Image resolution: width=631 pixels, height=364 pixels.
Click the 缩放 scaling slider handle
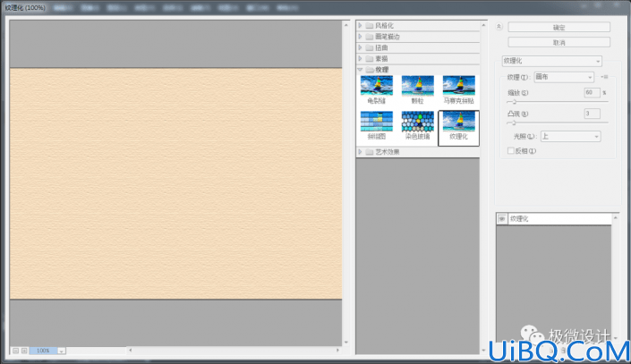point(514,102)
